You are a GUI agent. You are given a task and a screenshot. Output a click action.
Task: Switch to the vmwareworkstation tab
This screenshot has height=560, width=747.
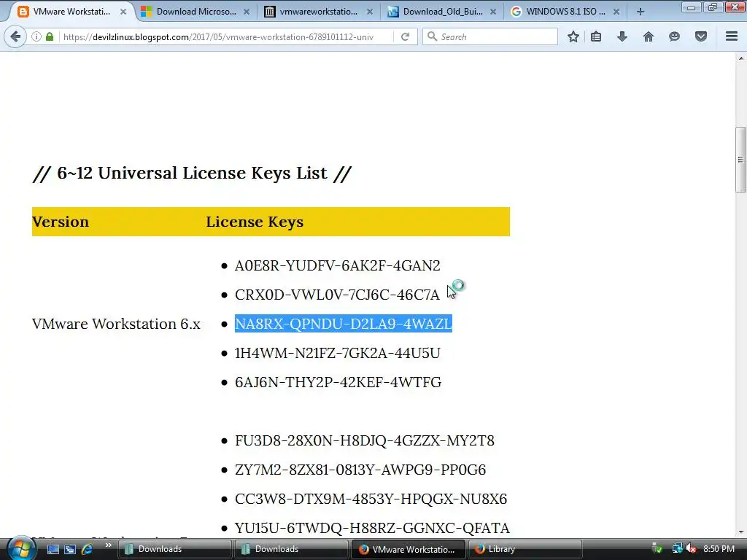[319, 12]
